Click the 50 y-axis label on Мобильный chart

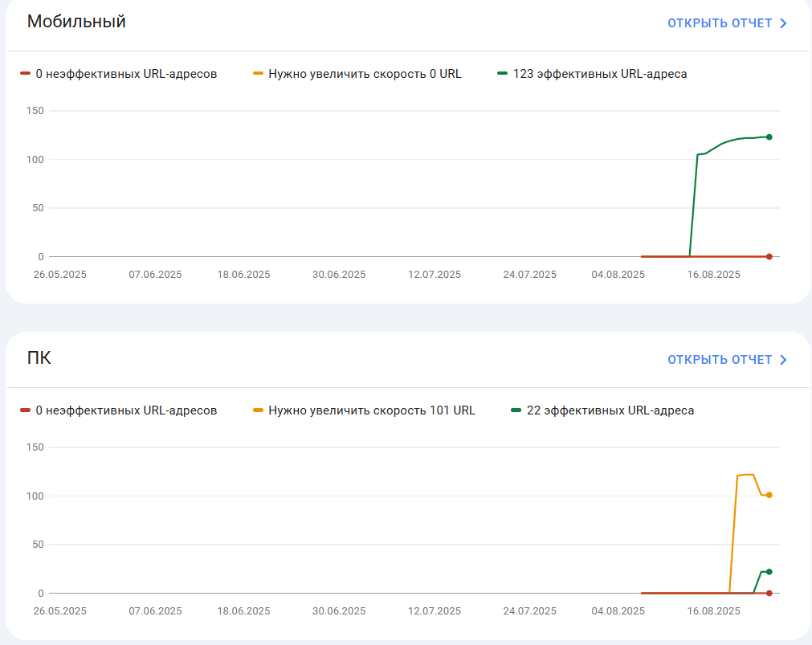tap(38, 208)
